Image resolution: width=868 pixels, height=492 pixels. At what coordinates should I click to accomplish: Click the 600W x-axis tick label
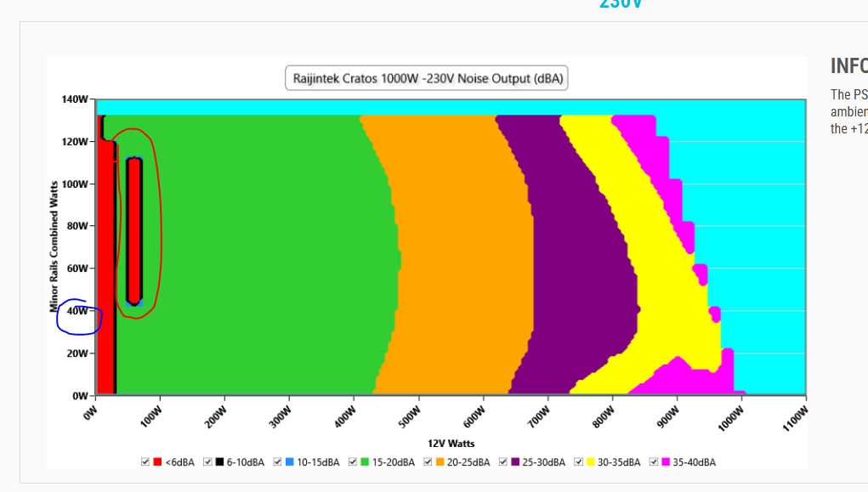[474, 416]
